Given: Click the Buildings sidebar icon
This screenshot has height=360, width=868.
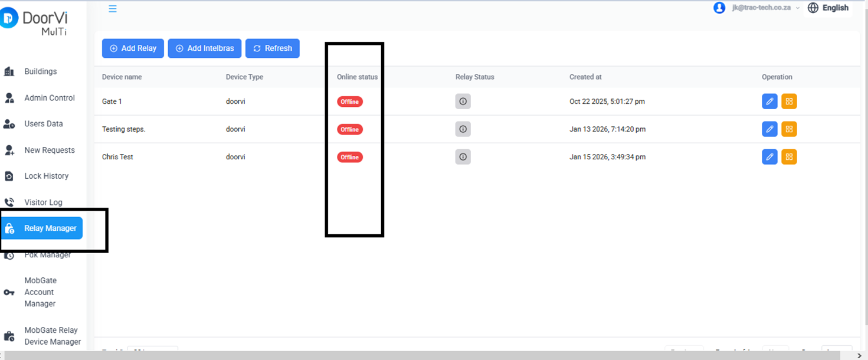Looking at the screenshot, I should (9, 71).
